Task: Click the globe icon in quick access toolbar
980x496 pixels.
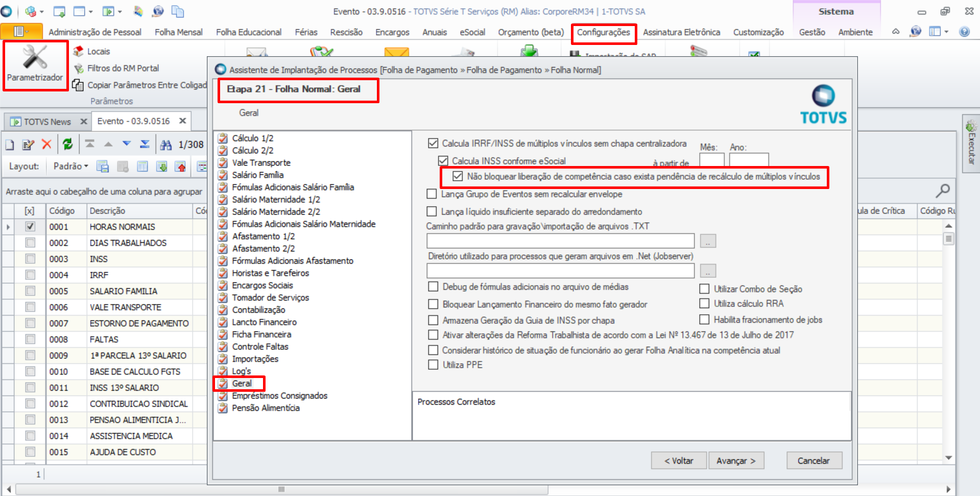Action: 158,11
